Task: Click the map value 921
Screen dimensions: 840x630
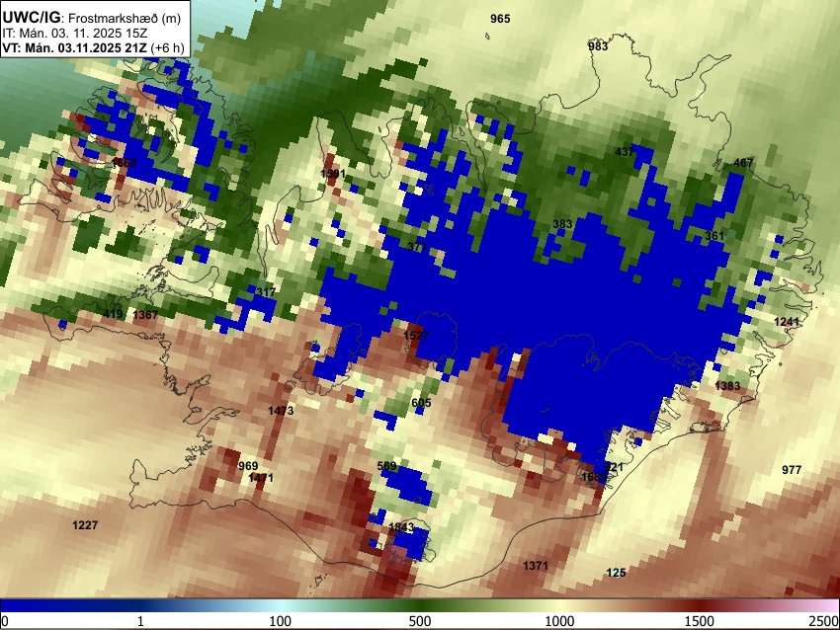Action: pyautogui.click(x=614, y=467)
